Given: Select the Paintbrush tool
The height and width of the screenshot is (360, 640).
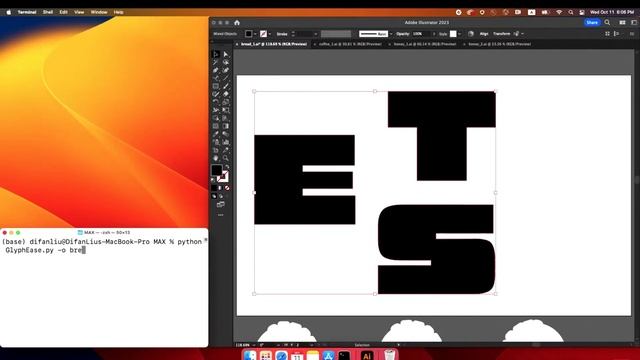Looking at the screenshot, I should [226, 86].
